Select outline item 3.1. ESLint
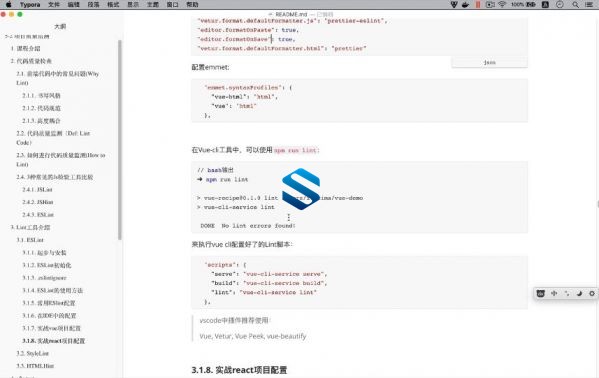Viewport: 599px width, 378px height. tap(30, 240)
